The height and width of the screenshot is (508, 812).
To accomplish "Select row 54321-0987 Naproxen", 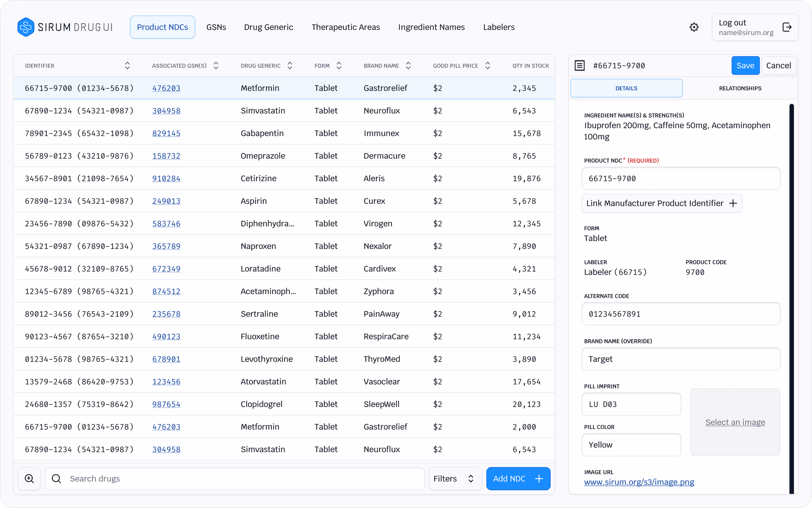I will pos(284,246).
